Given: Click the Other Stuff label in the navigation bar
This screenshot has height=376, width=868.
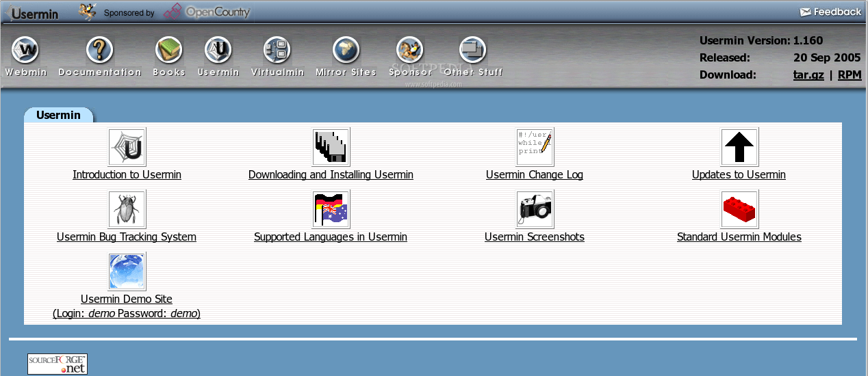Looking at the screenshot, I should click(x=473, y=72).
